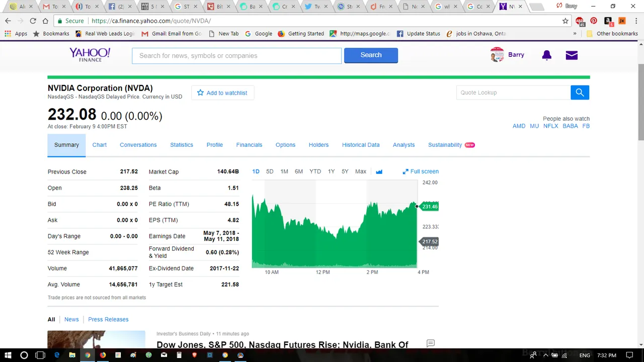Click the Full screen arrows icon

click(x=406, y=171)
